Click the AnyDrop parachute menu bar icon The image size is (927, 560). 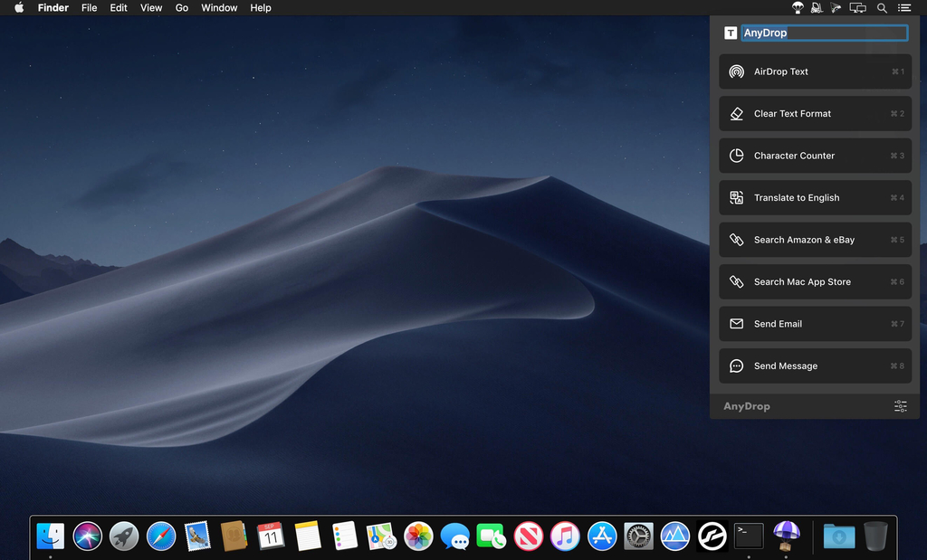(797, 8)
